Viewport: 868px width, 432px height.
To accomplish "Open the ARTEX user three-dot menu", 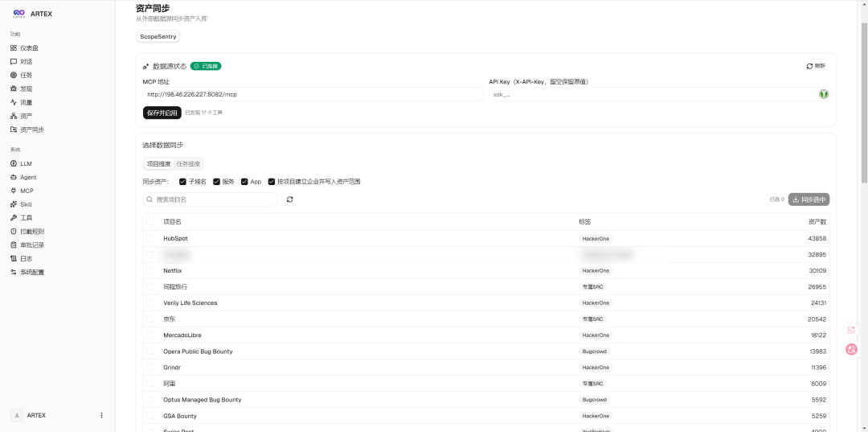I will click(x=101, y=415).
